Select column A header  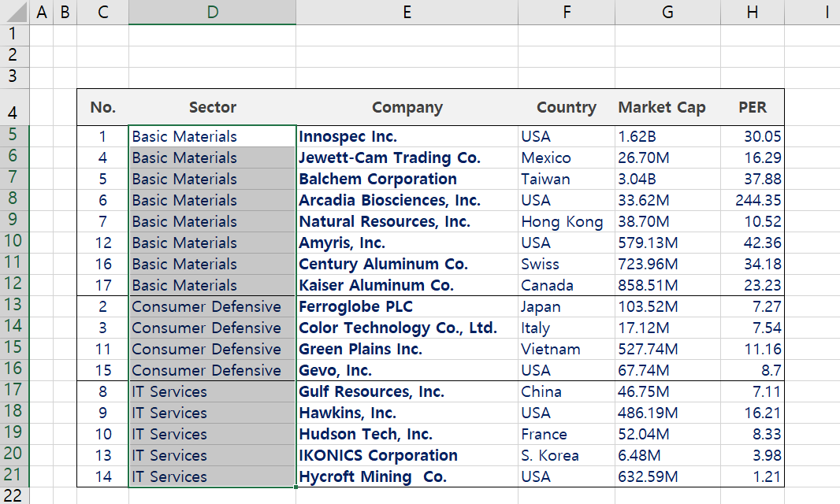[41, 12]
